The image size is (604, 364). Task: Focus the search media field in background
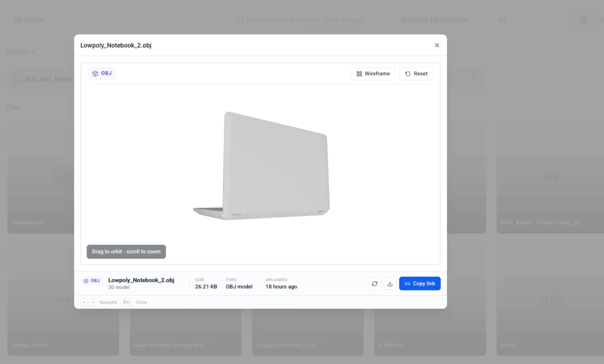click(x=301, y=20)
